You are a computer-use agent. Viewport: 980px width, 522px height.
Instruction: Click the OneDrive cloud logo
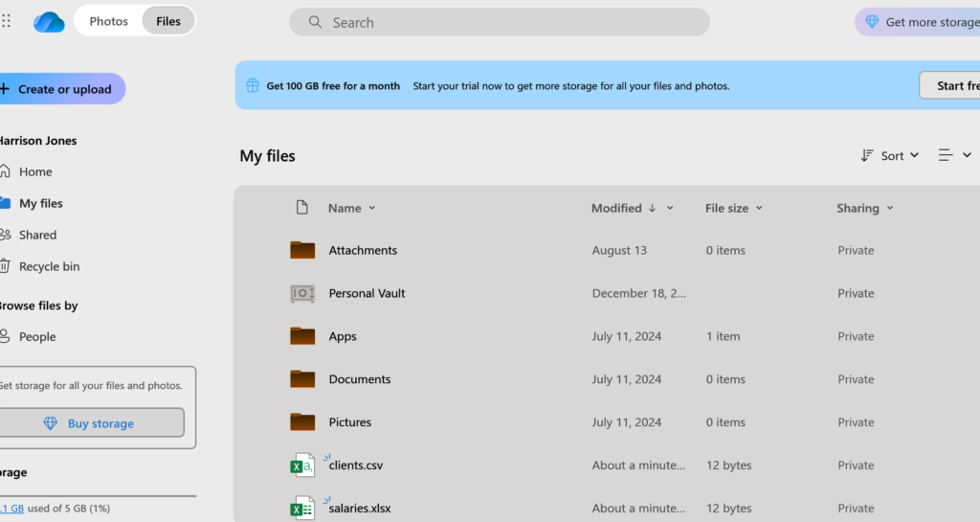point(49,22)
